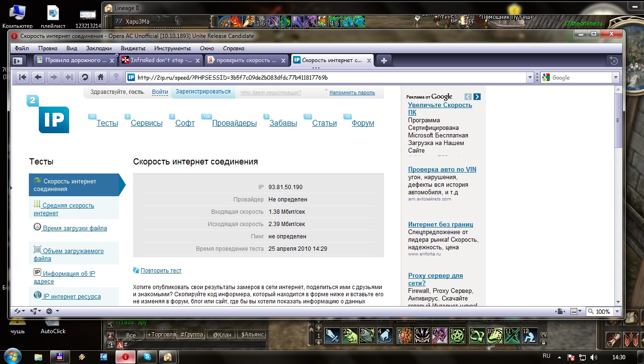Open the Справка menu

233,48
